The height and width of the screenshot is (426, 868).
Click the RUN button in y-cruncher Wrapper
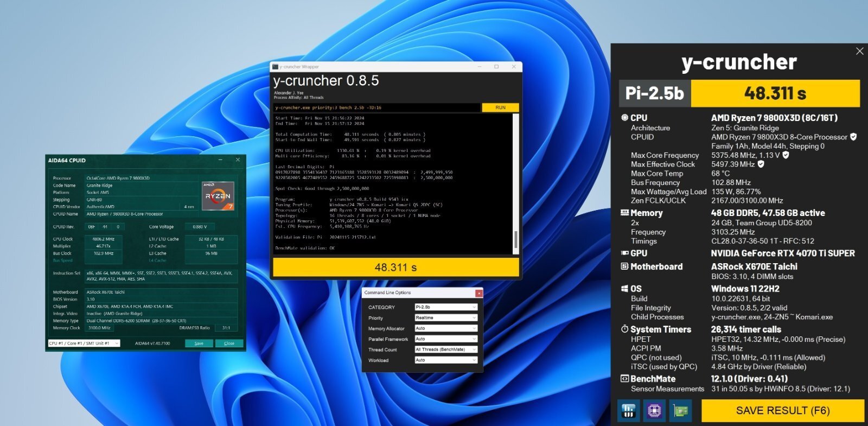click(500, 107)
